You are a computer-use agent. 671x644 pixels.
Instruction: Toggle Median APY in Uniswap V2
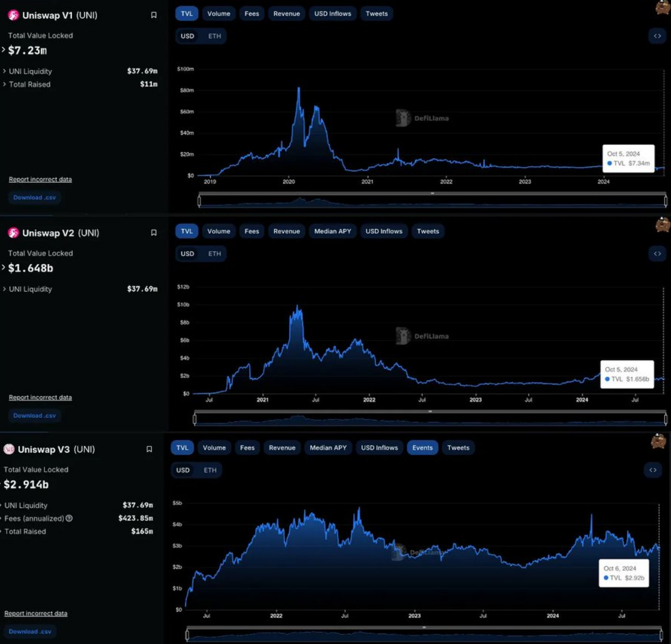[x=333, y=231]
